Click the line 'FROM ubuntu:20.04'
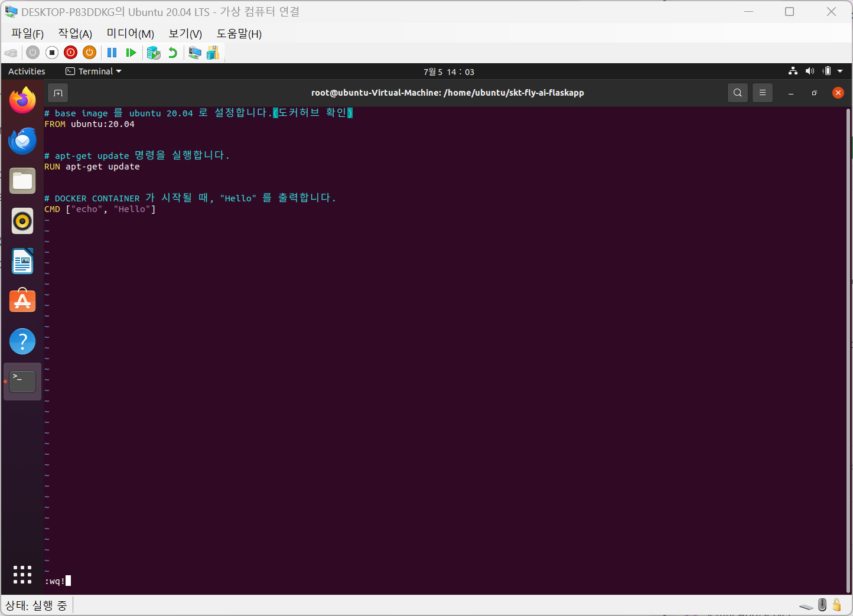The width and height of the screenshot is (853, 616). click(x=89, y=124)
